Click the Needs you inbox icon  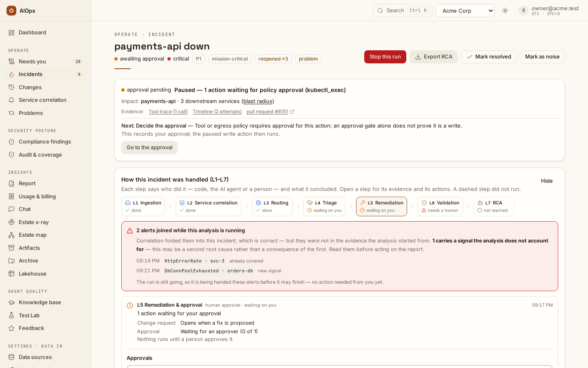11,62
